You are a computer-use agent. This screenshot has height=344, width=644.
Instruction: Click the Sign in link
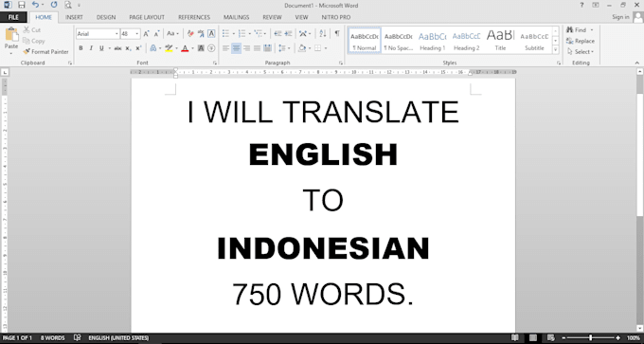(620, 17)
